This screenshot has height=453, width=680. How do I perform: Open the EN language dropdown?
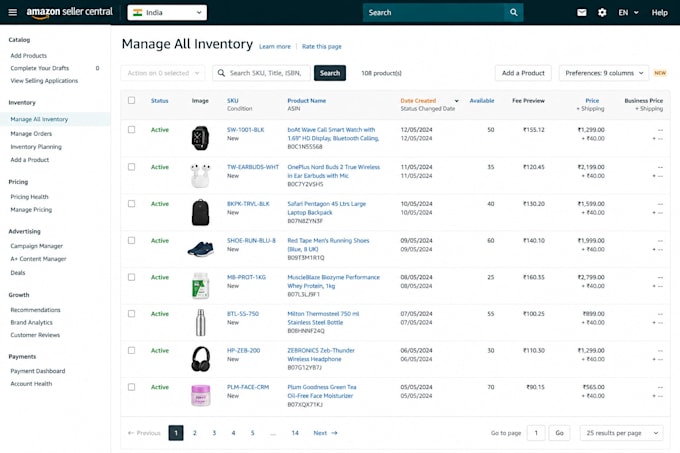pos(628,13)
